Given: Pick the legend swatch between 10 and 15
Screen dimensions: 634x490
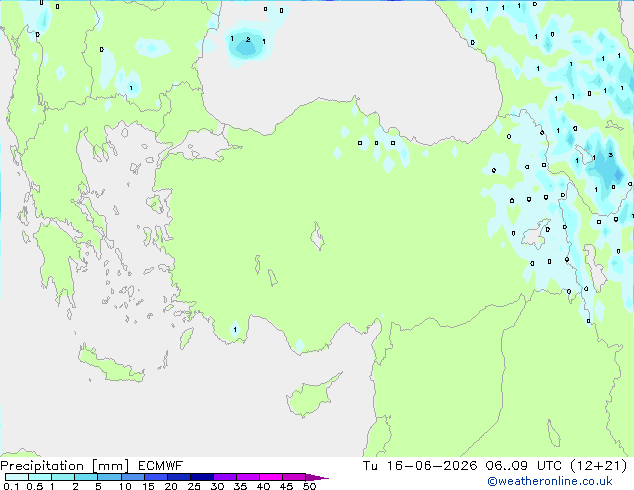Looking at the screenshot, I should point(133,477).
